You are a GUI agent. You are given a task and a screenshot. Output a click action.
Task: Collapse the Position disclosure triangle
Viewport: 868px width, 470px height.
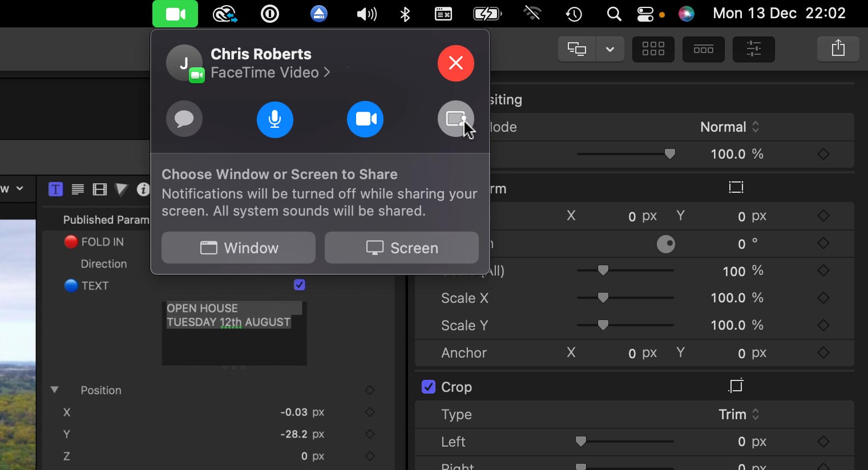(x=55, y=390)
